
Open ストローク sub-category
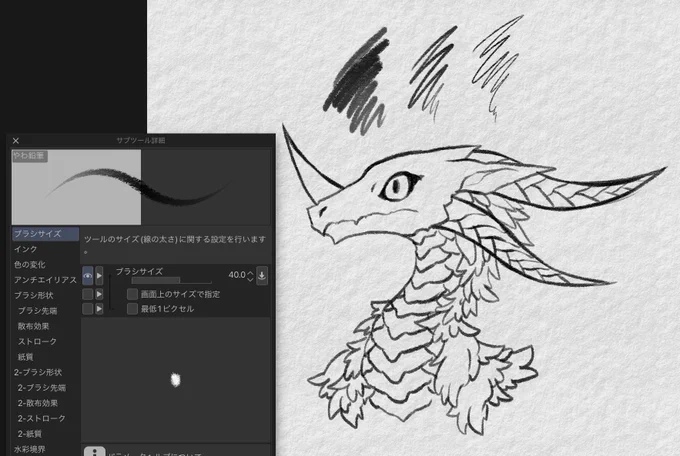tap(45, 341)
